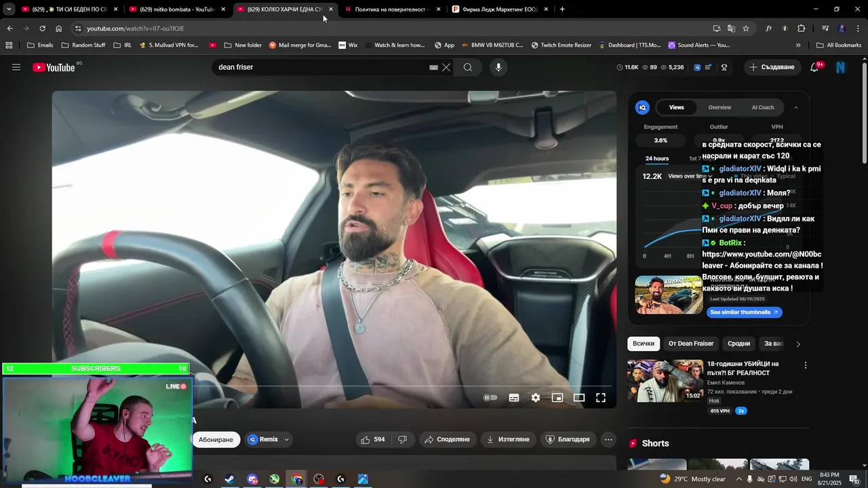Open the Фирма Ледж Маркетинг browser tab

[x=499, y=9]
